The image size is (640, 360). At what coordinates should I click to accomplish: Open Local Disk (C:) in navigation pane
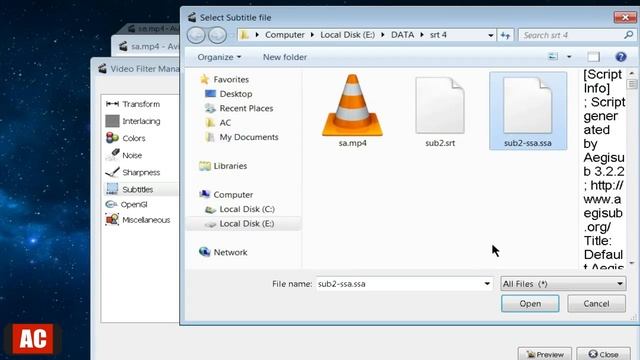(240, 209)
